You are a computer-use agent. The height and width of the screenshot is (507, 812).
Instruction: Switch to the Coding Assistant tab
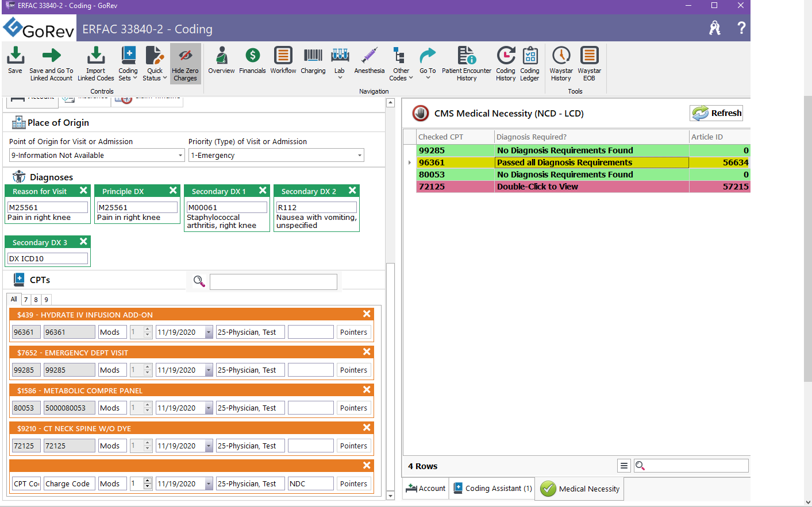coord(492,488)
